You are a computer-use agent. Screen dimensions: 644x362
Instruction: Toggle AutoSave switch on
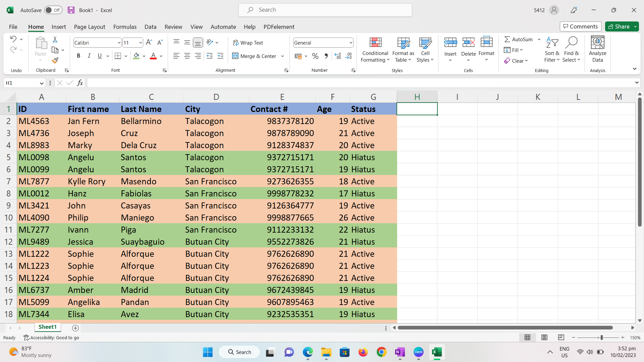[x=53, y=10]
